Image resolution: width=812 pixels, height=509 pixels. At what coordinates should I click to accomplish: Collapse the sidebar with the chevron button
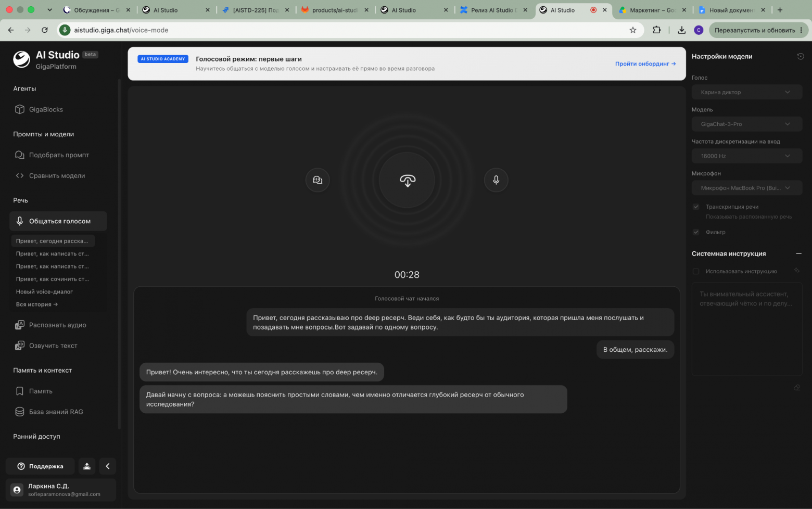pos(108,466)
